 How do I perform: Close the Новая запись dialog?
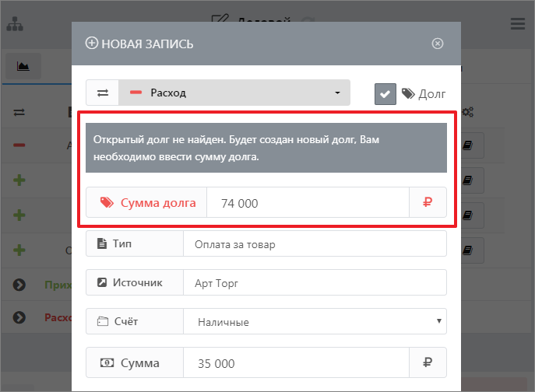tap(438, 44)
